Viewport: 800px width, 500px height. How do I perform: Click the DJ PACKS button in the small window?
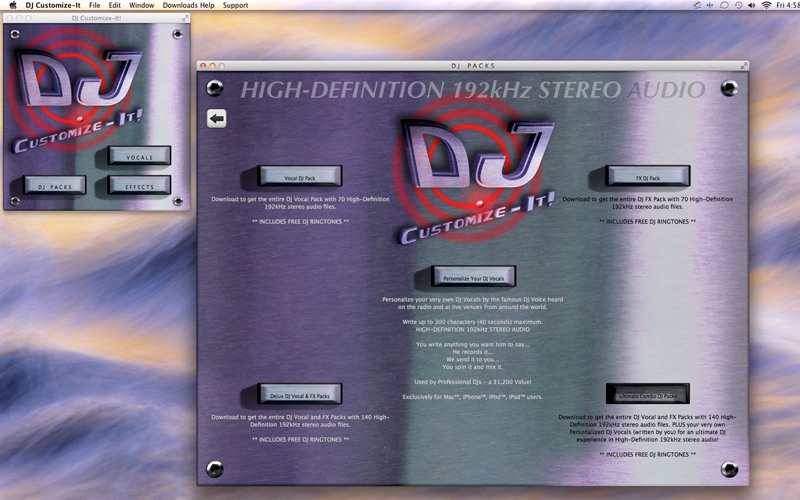click(x=55, y=185)
